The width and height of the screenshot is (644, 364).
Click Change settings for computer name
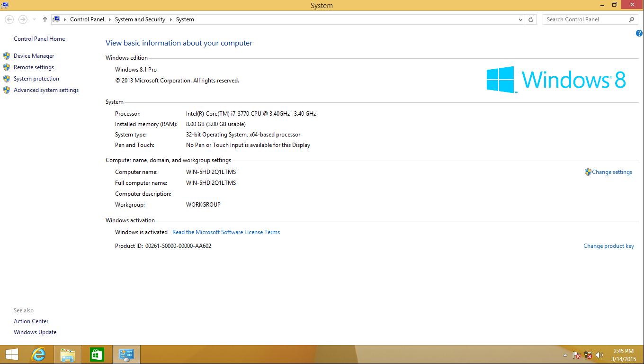point(612,172)
